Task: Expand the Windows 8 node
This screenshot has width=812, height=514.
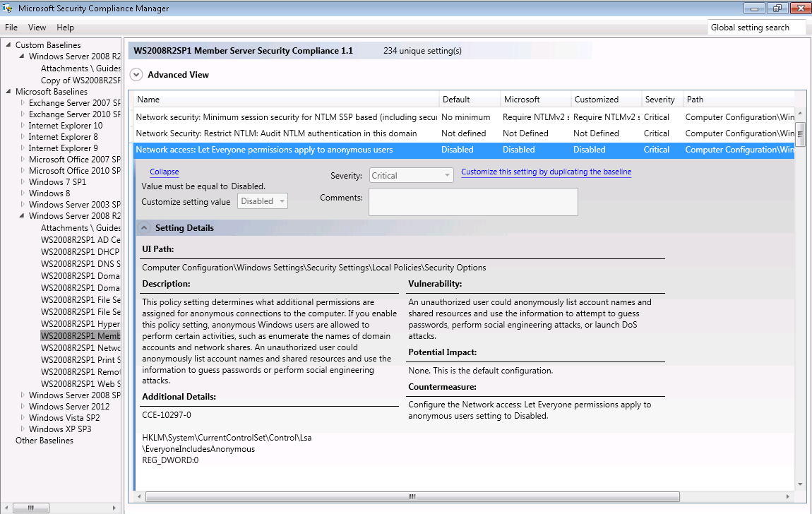Action: [23, 193]
